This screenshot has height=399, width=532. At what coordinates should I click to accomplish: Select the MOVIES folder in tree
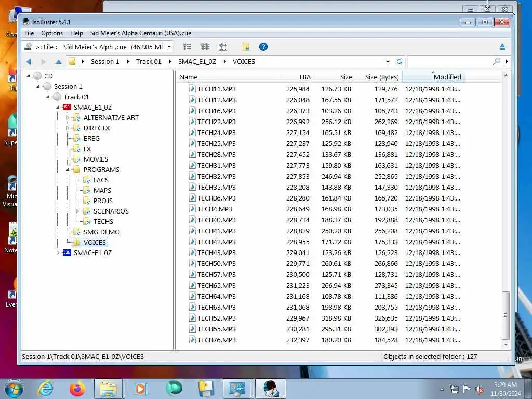[x=96, y=159]
